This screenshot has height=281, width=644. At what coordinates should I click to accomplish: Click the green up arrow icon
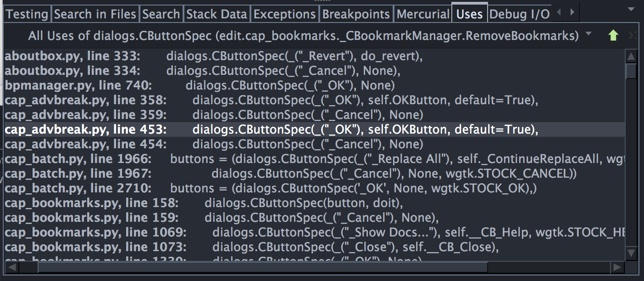[613, 36]
